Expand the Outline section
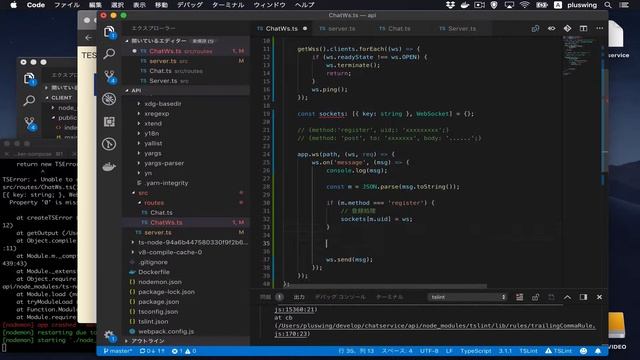This screenshot has width=640, height=360. tap(186, 341)
